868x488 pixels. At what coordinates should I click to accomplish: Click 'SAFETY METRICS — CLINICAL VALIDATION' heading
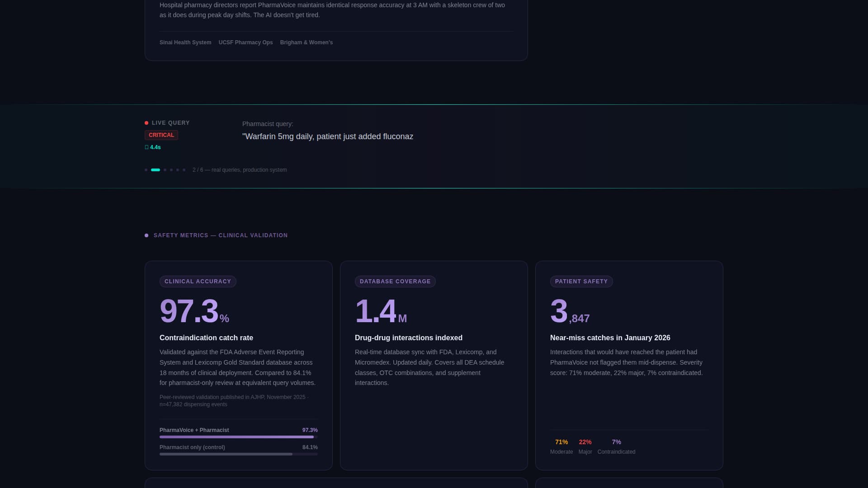(x=221, y=235)
